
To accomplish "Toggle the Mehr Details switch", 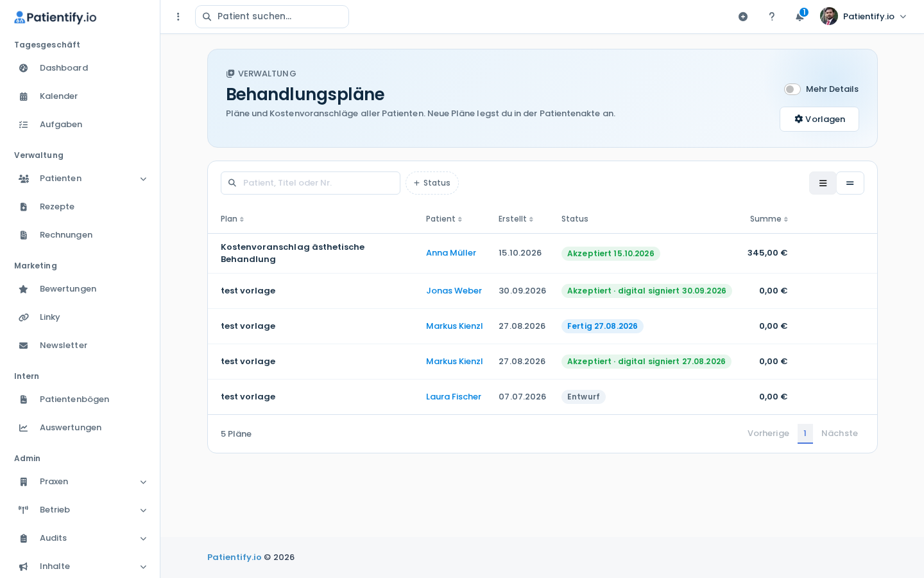I will (x=792, y=89).
